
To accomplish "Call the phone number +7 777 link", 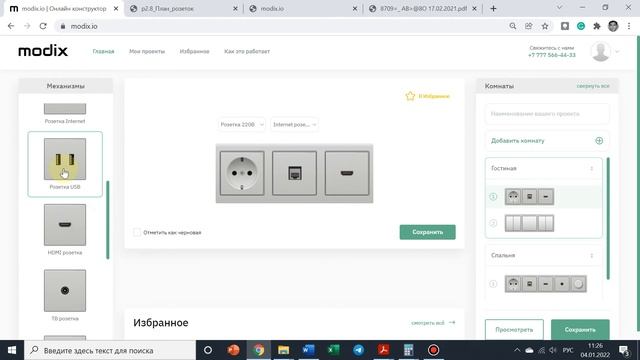I will [551, 55].
